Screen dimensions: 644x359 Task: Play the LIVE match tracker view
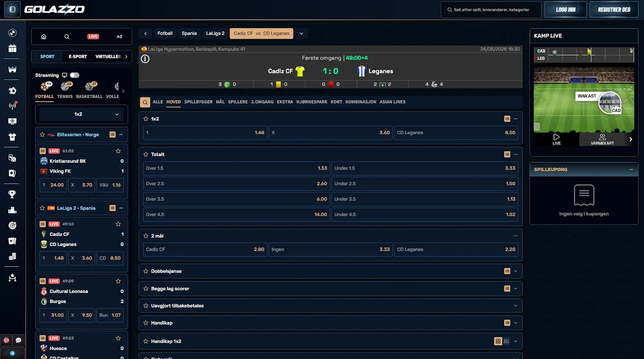557,139
